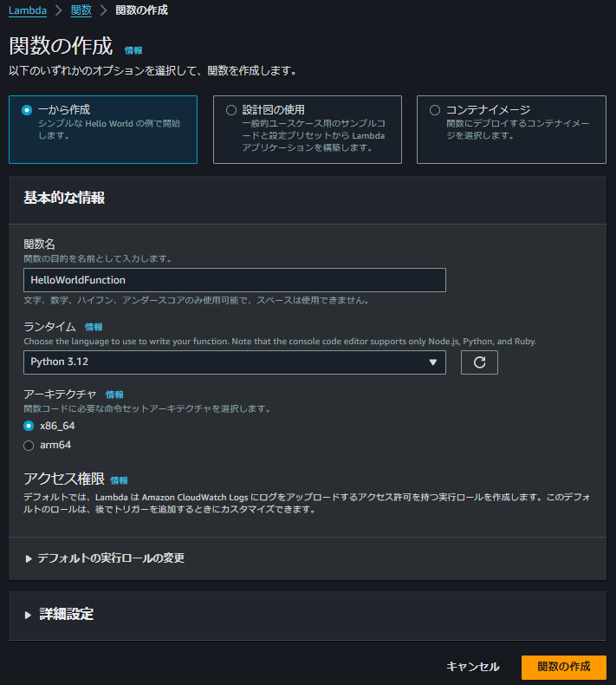Choose arm64 architecture
Viewport: 616px width, 685px height.
29,445
